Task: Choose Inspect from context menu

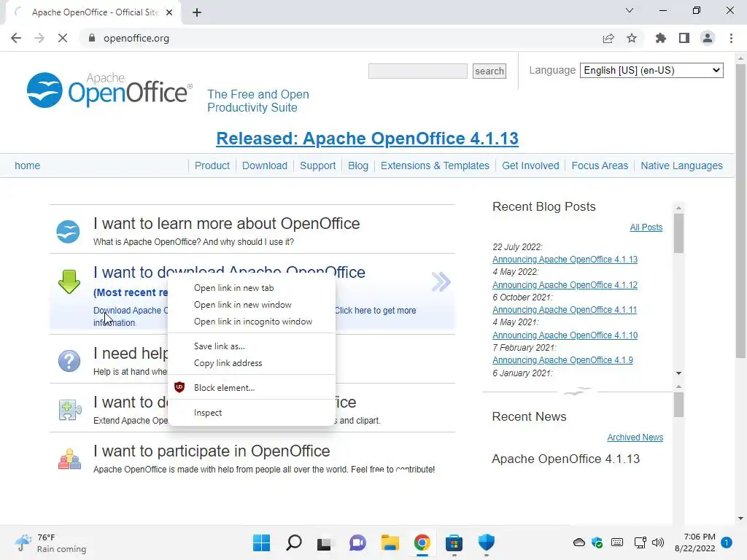Action: click(x=252, y=413)
